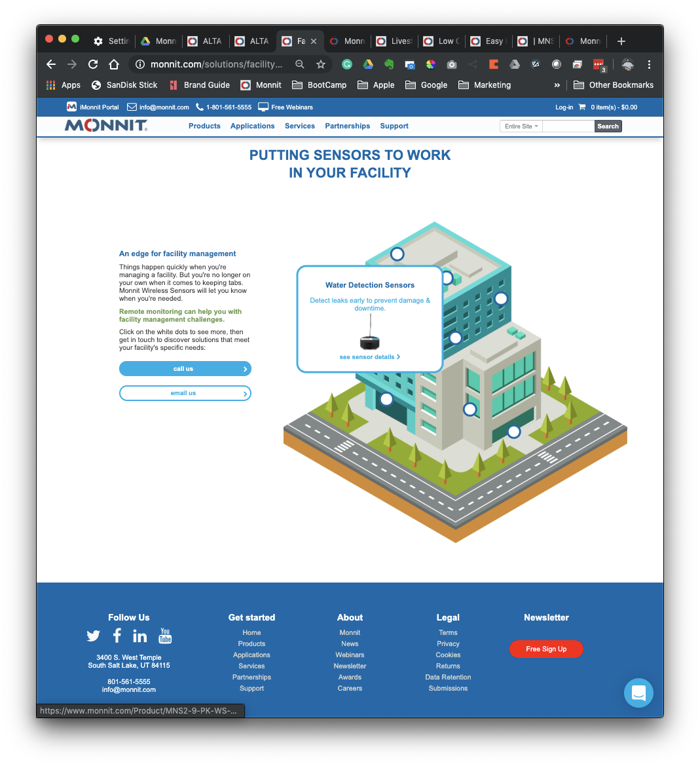Click the Monnit logo

[105, 125]
